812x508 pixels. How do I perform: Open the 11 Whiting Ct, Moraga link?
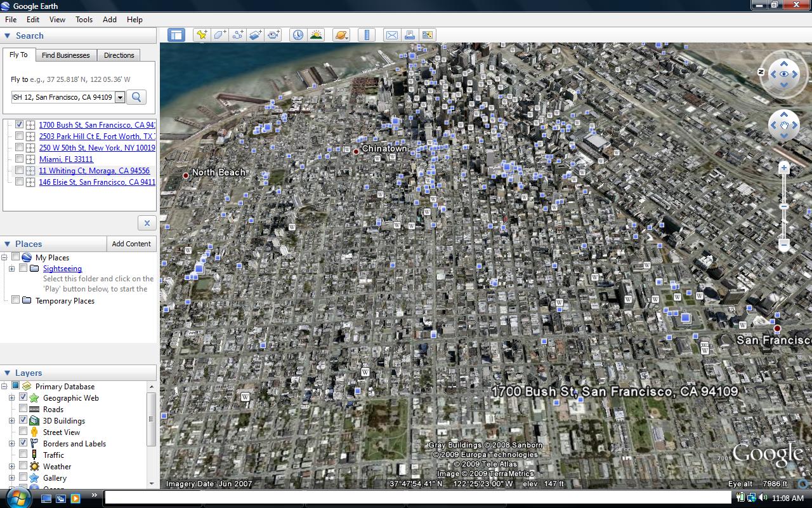pos(95,171)
